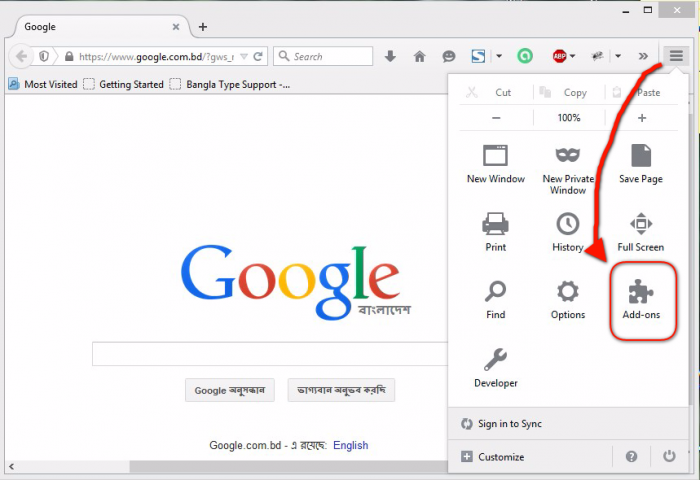Open URL history dropdown in address bar
The height and width of the screenshot is (480, 700).
pos(244,57)
